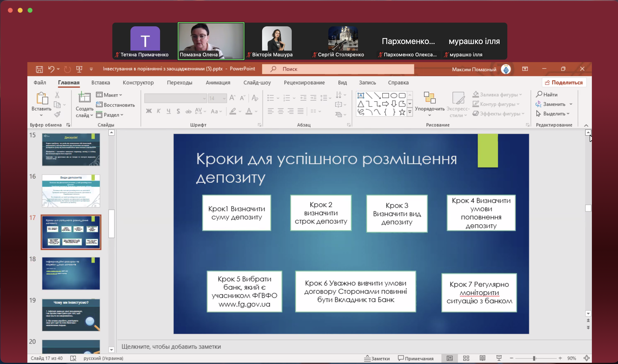Click the Format Painter brush icon
This screenshot has height=364, width=618.
tap(57, 114)
